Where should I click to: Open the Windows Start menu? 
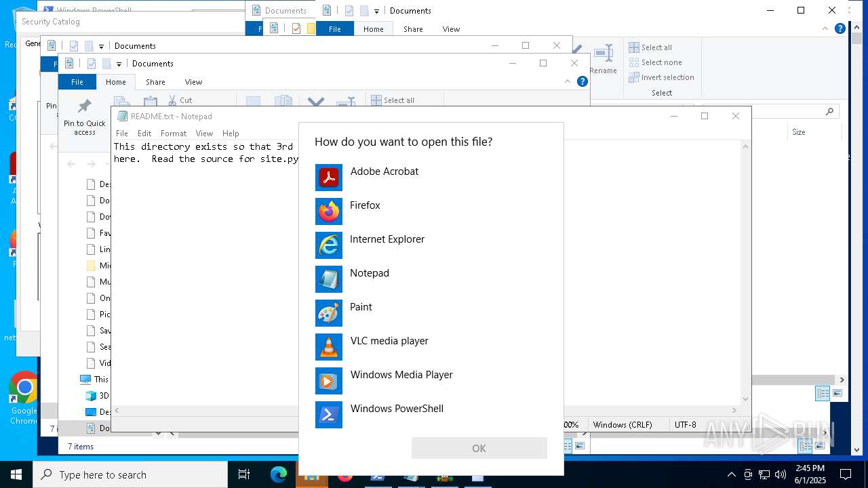(x=16, y=474)
